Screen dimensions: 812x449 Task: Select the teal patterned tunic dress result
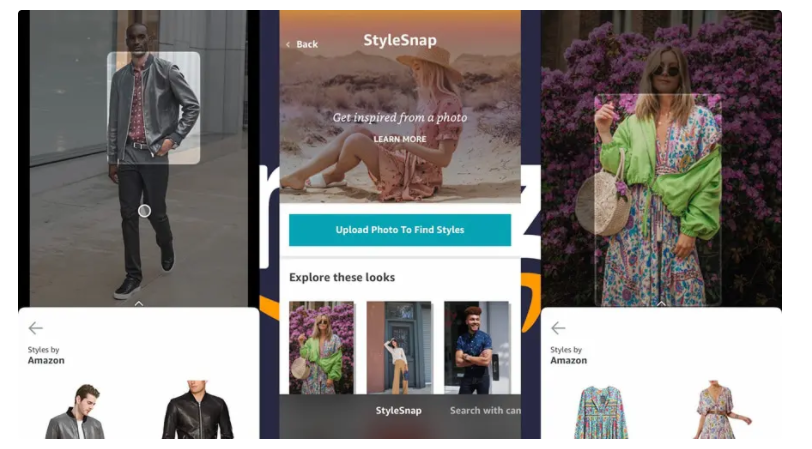(601, 412)
